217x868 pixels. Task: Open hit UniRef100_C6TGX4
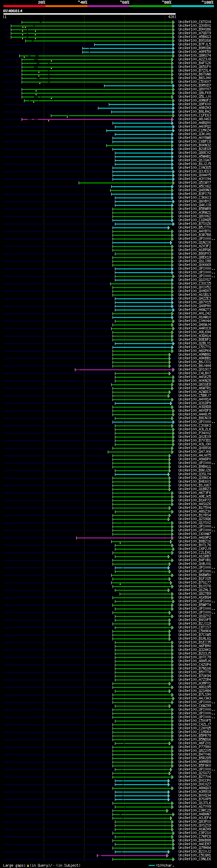point(195,22)
